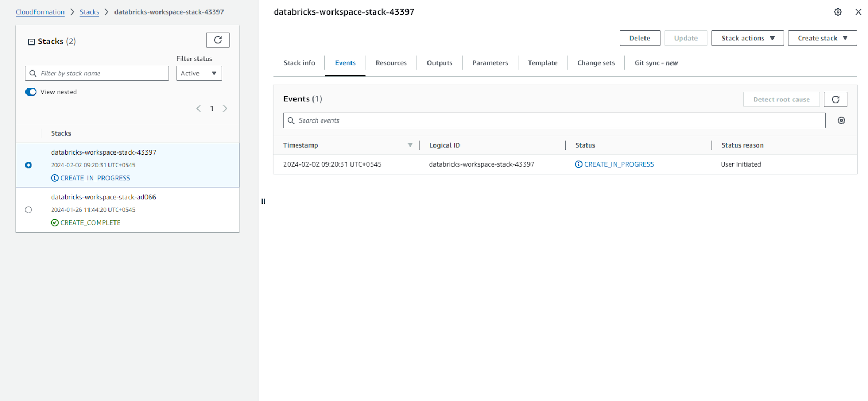The image size is (868, 401).
Task: Collapse the Stacks panel header icon
Action: [31, 42]
